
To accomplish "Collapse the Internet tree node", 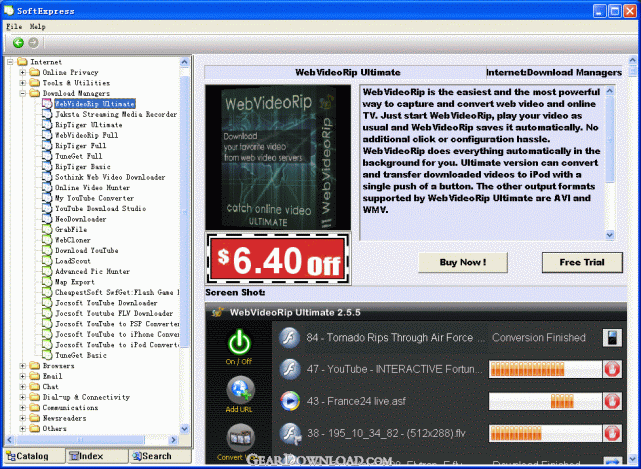I will (10, 62).
